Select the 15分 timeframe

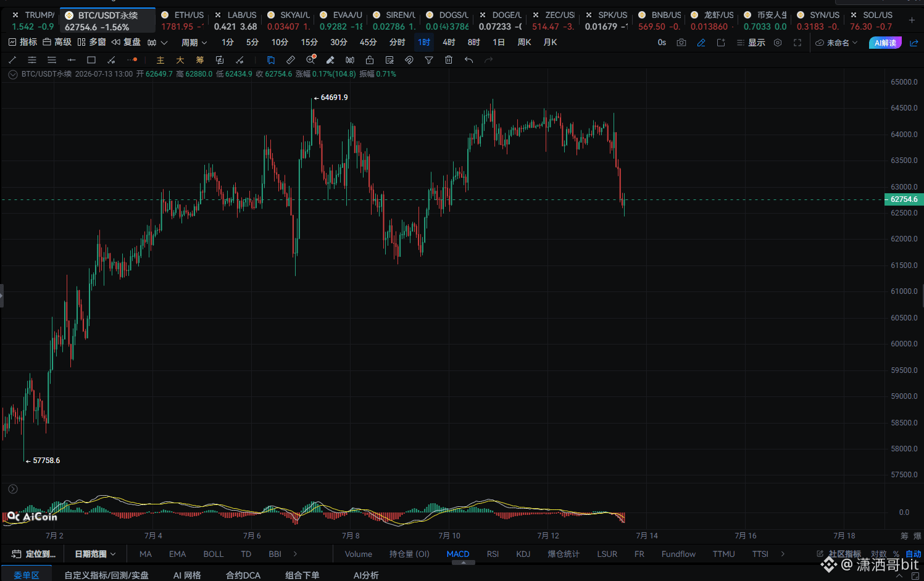click(x=309, y=43)
